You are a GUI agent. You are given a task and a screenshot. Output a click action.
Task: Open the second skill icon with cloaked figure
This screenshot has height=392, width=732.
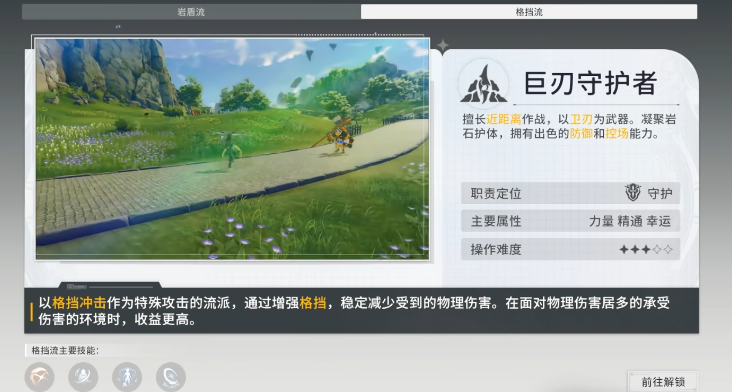click(x=83, y=377)
